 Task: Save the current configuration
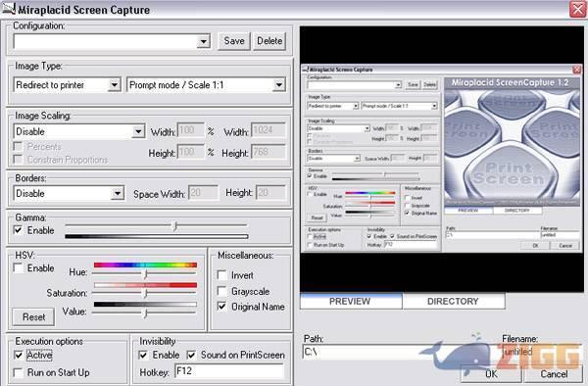point(234,41)
